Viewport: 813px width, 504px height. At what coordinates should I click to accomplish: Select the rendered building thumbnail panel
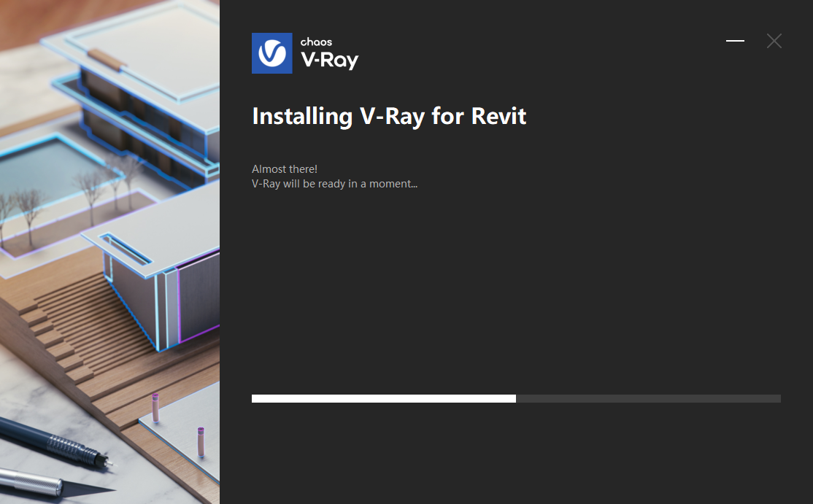[x=109, y=252]
